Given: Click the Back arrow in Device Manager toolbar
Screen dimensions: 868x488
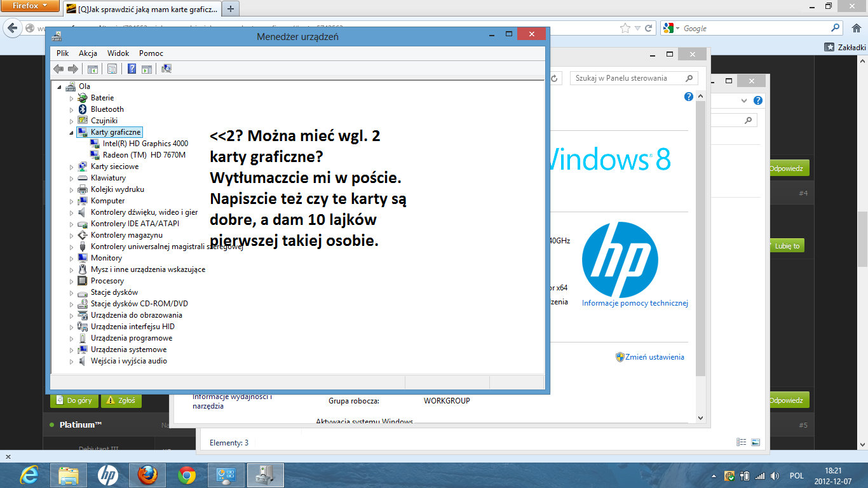Looking at the screenshot, I should [58, 69].
